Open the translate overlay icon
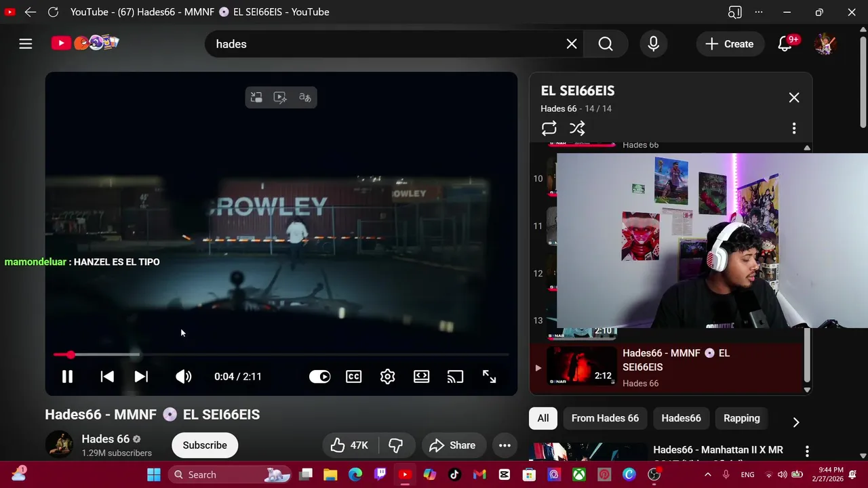868x488 pixels. (x=305, y=98)
